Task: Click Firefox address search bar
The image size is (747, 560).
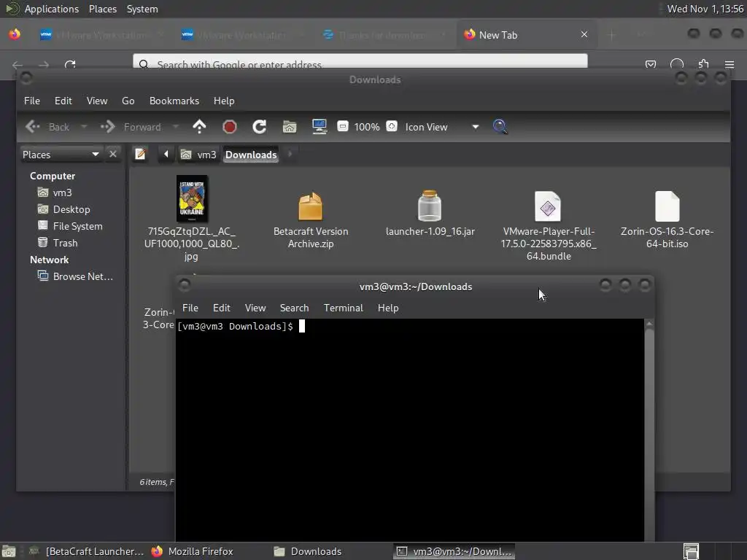Action: click(x=360, y=64)
